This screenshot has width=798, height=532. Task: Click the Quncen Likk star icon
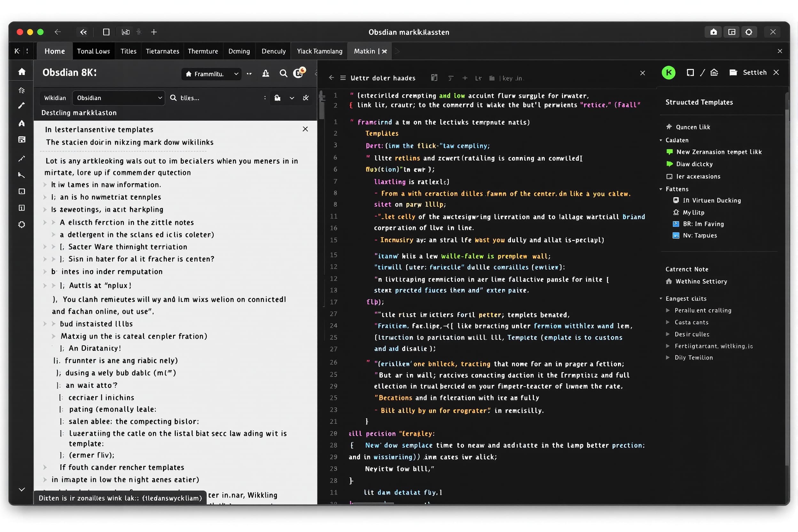click(669, 127)
